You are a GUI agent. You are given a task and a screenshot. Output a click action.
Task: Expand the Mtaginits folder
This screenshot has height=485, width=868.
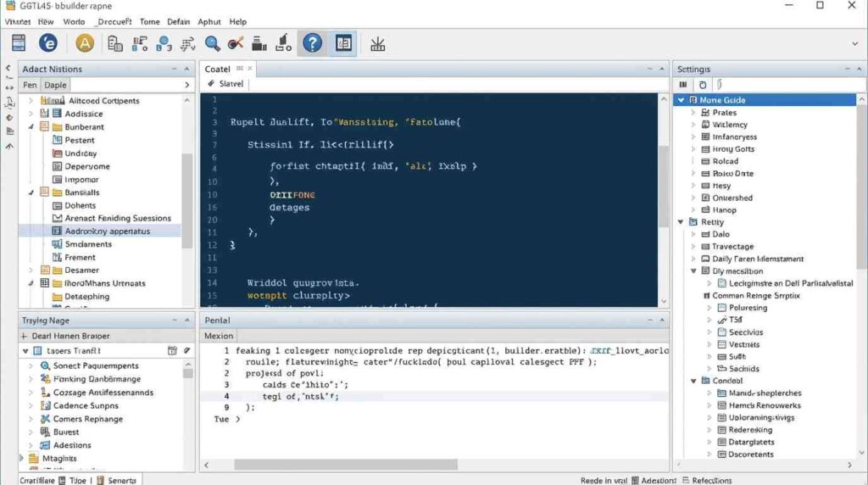[x=21, y=459]
